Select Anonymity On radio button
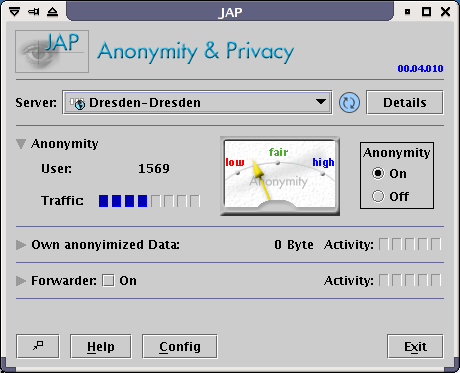This screenshot has width=460, height=373. (378, 173)
